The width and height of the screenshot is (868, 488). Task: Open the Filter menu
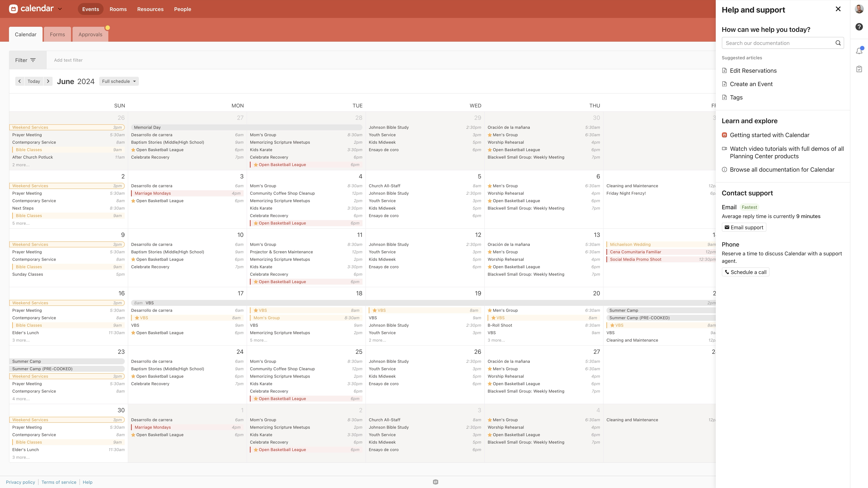pos(26,60)
